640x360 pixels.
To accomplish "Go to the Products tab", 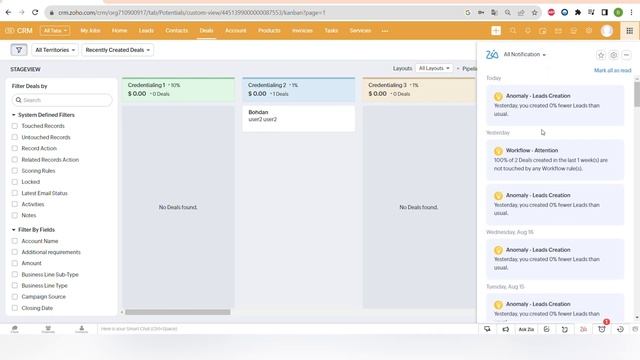I will tap(269, 31).
